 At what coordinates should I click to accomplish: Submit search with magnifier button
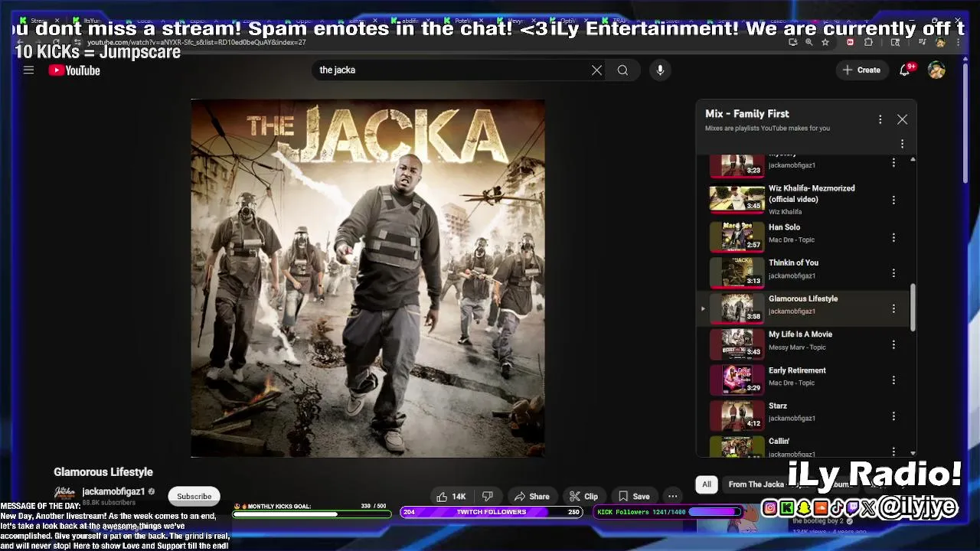coord(622,70)
